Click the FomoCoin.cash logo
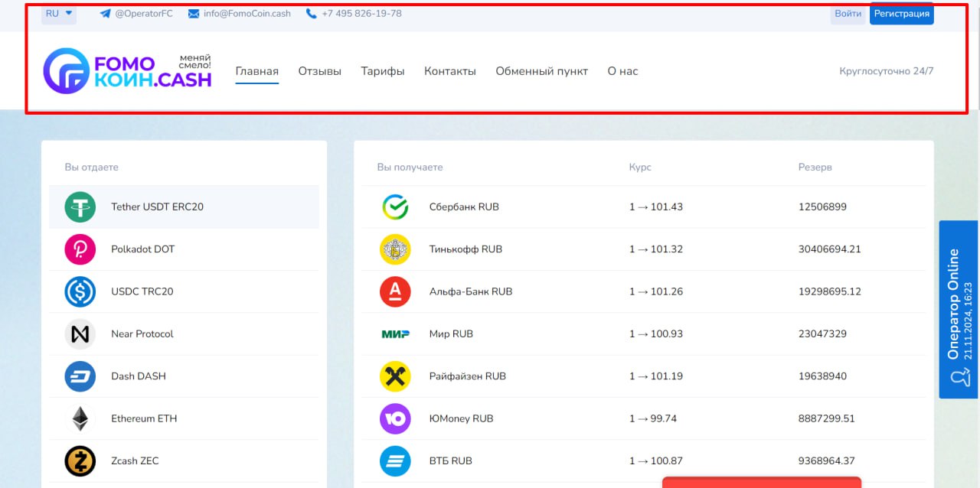The height and width of the screenshot is (488, 980). (127, 71)
